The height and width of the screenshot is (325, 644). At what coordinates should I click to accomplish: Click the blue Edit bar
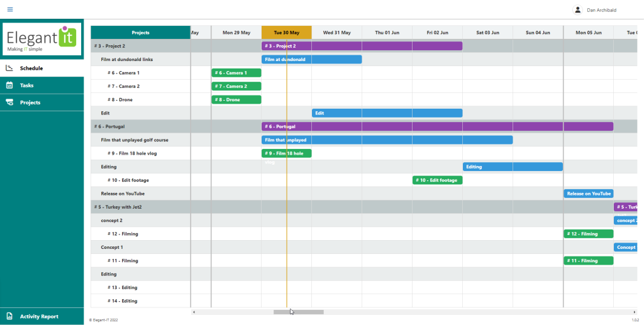(387, 113)
